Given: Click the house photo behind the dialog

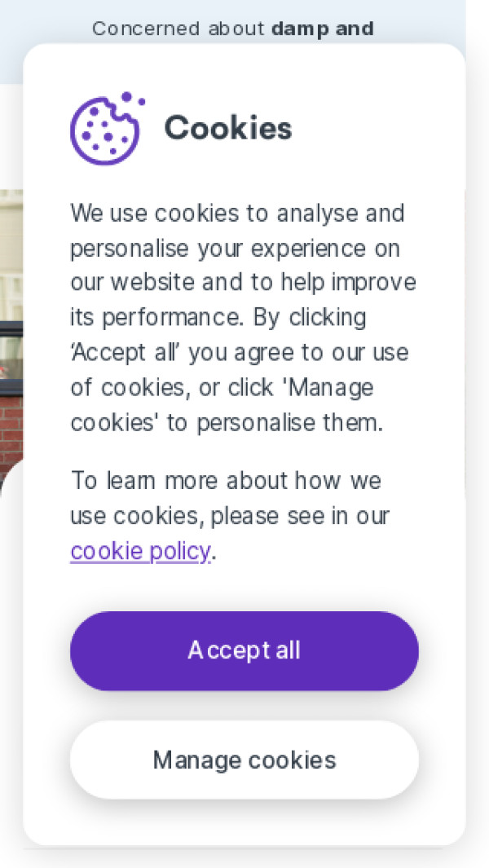Looking at the screenshot, I should (x=11, y=269).
